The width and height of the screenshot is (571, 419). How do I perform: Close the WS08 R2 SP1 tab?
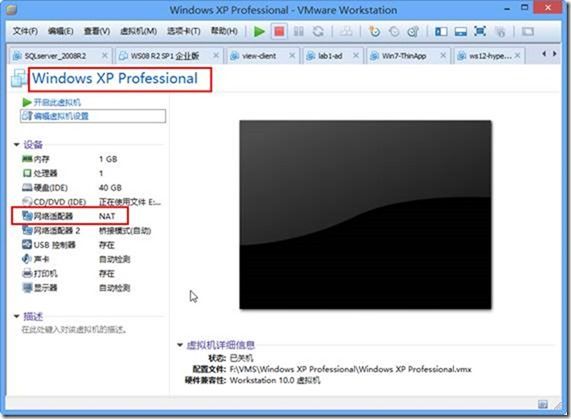click(x=216, y=55)
